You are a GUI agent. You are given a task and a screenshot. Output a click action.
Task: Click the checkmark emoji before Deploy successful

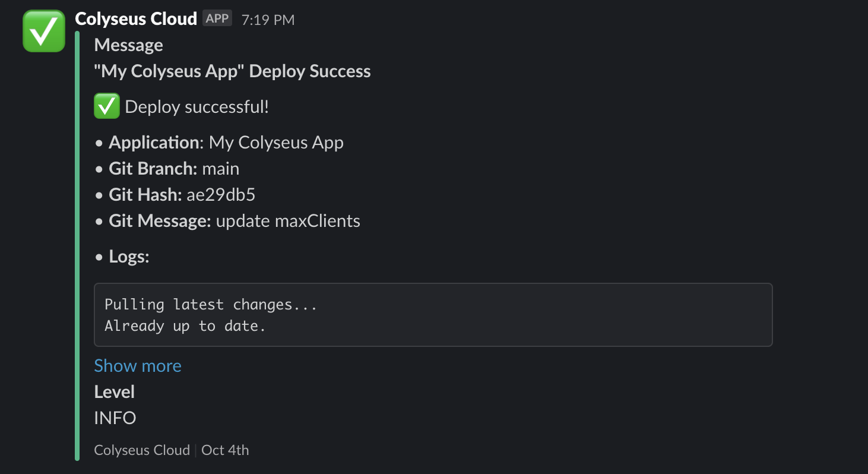[107, 107]
